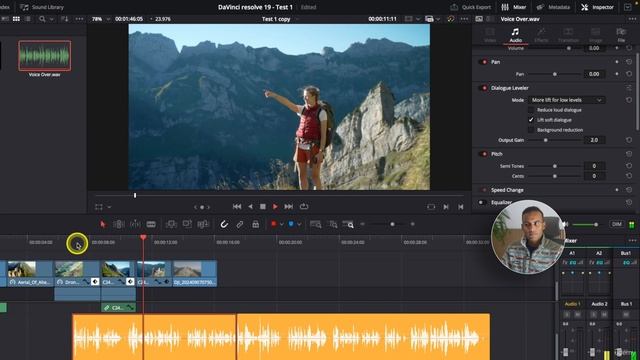Go to first frame button

(237, 207)
